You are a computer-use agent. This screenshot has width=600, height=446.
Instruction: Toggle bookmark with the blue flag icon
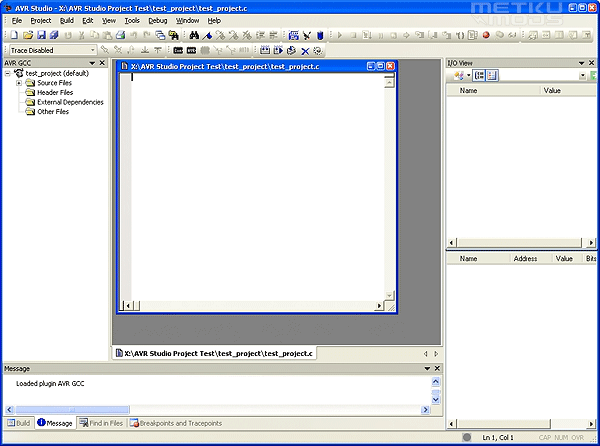pos(207,36)
